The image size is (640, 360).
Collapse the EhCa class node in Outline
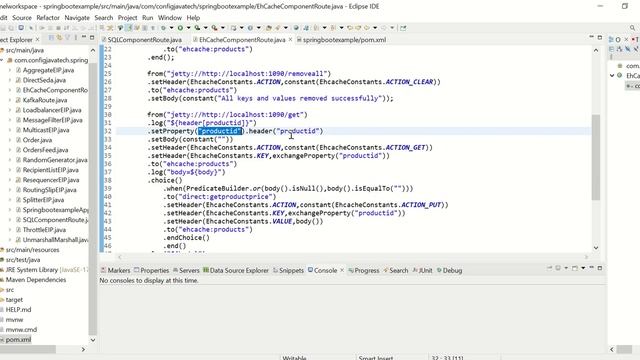pos(612,76)
